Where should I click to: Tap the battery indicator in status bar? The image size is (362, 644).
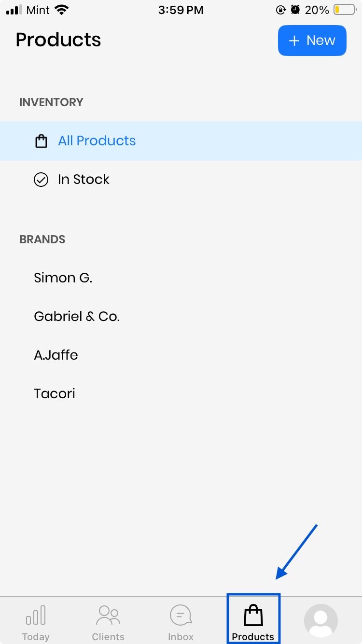click(344, 10)
